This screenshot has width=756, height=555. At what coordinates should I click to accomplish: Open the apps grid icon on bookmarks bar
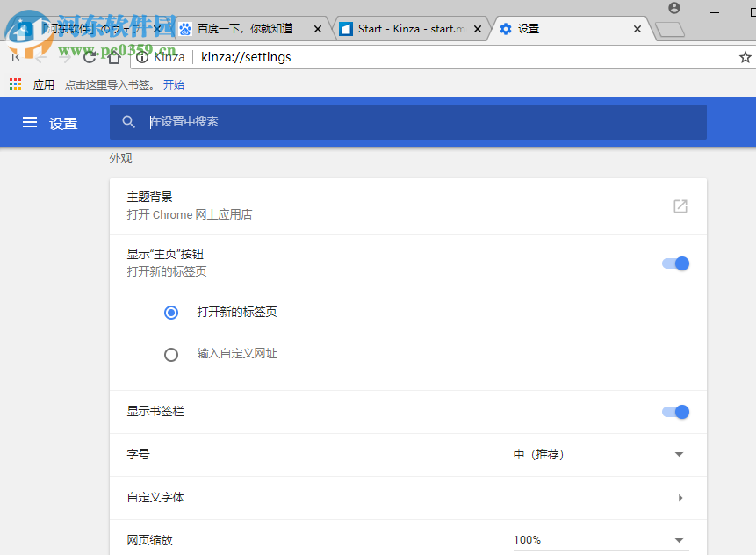point(14,83)
